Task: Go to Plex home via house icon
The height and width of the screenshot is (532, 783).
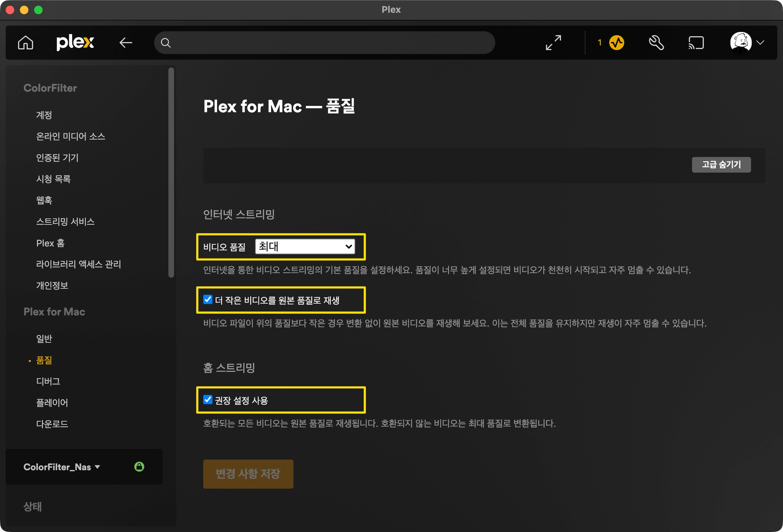Action: tap(26, 43)
